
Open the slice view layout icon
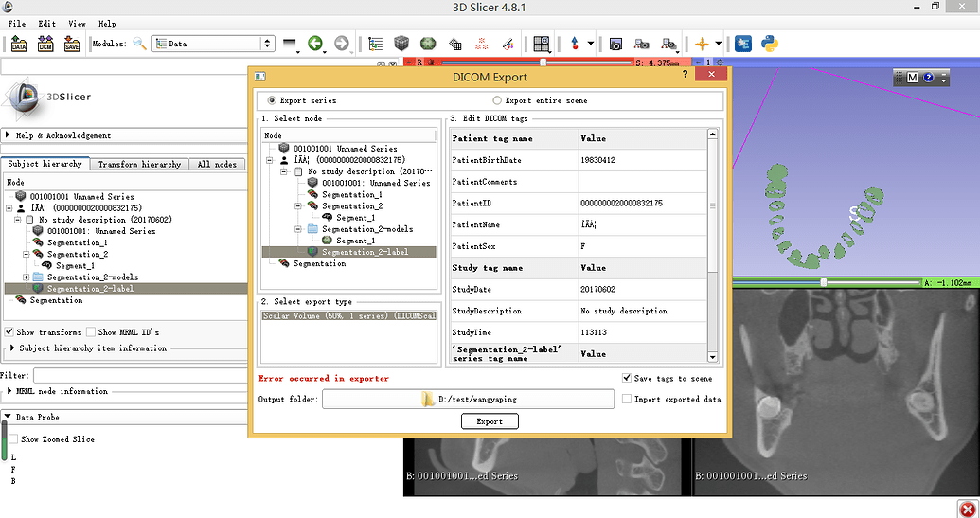[x=541, y=44]
